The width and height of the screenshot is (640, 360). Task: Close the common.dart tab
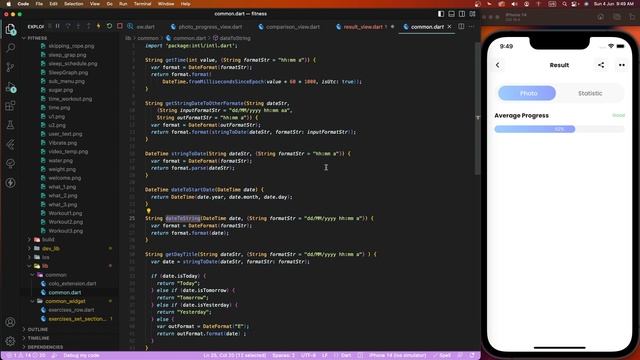click(x=449, y=27)
